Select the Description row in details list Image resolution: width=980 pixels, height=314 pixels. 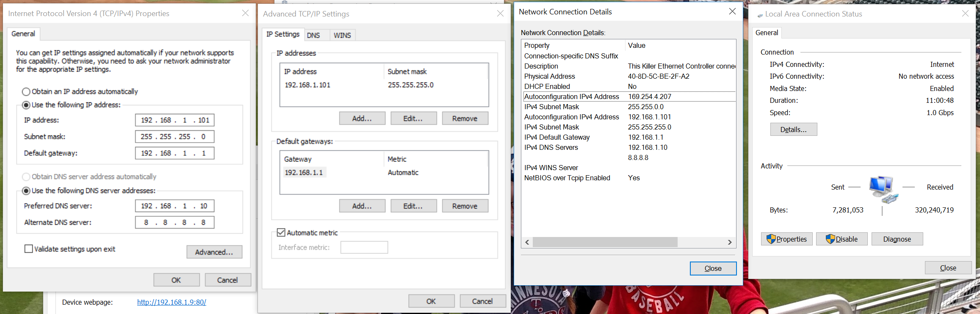pyautogui.click(x=628, y=66)
